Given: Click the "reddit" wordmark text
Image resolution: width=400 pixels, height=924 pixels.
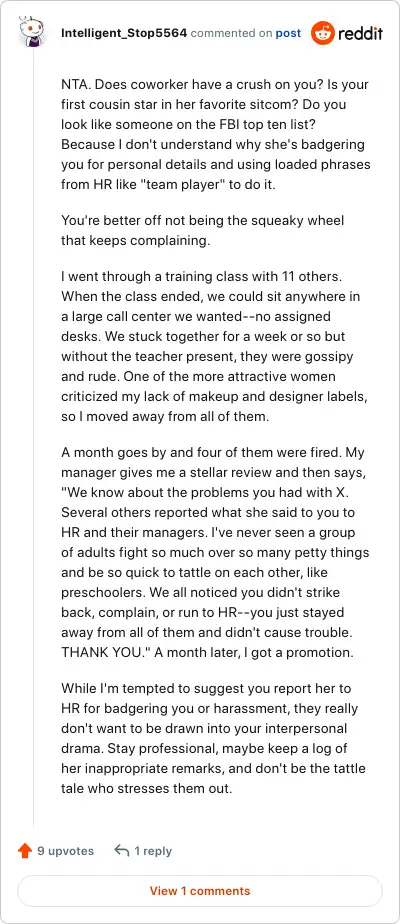Looking at the screenshot, I should (360, 33).
